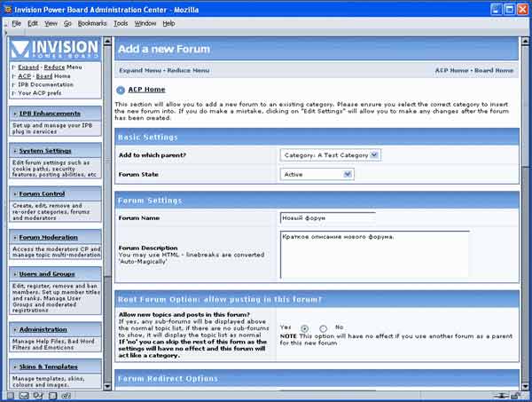Open the File menu
The height and width of the screenshot is (402, 532).
point(16,23)
